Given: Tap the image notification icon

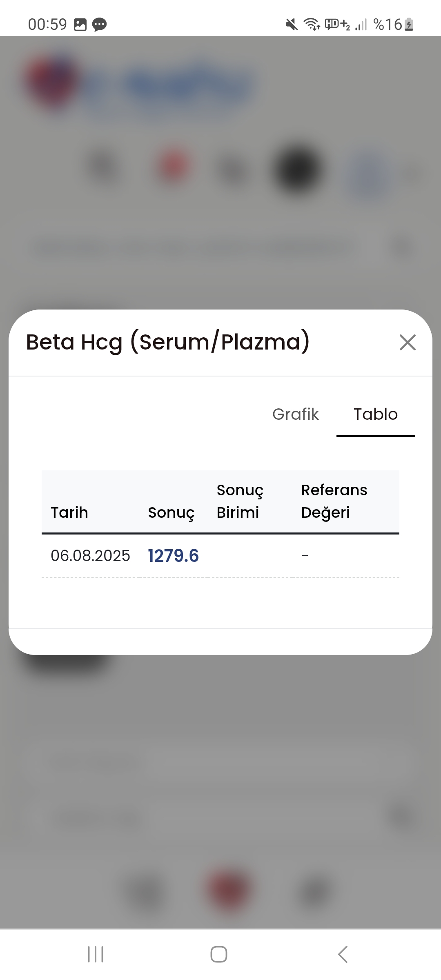Looking at the screenshot, I should (x=80, y=25).
